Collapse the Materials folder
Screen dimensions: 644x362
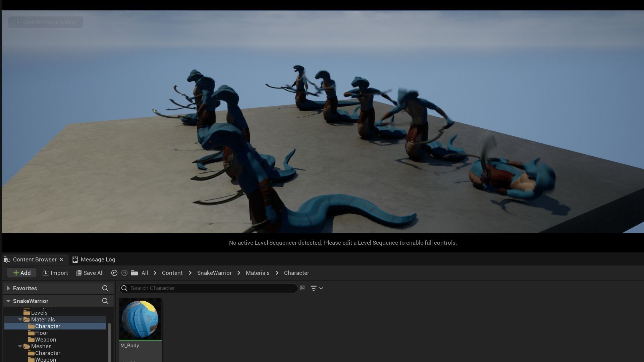[20, 319]
